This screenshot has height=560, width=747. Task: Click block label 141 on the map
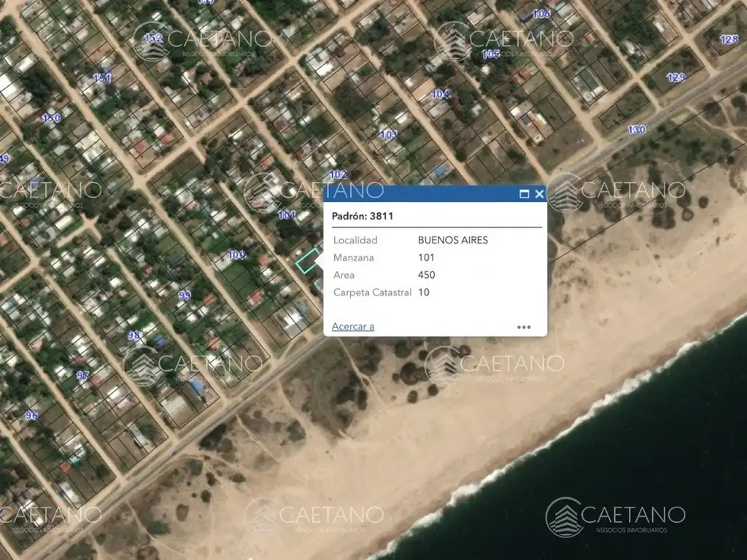[x=102, y=78]
